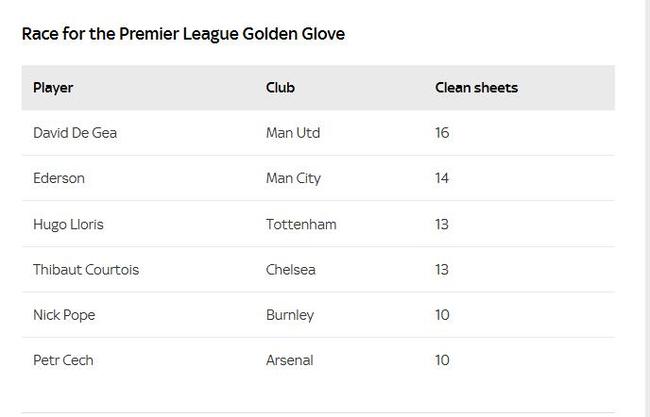The image size is (650, 417).
Task: Select the David De Gea player name
Action: [x=75, y=133]
